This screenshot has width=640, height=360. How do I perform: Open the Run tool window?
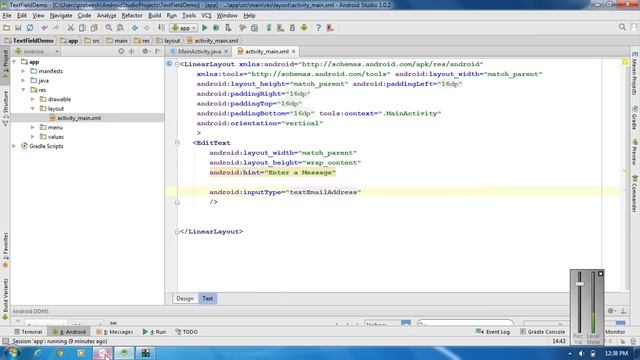pyautogui.click(x=154, y=332)
